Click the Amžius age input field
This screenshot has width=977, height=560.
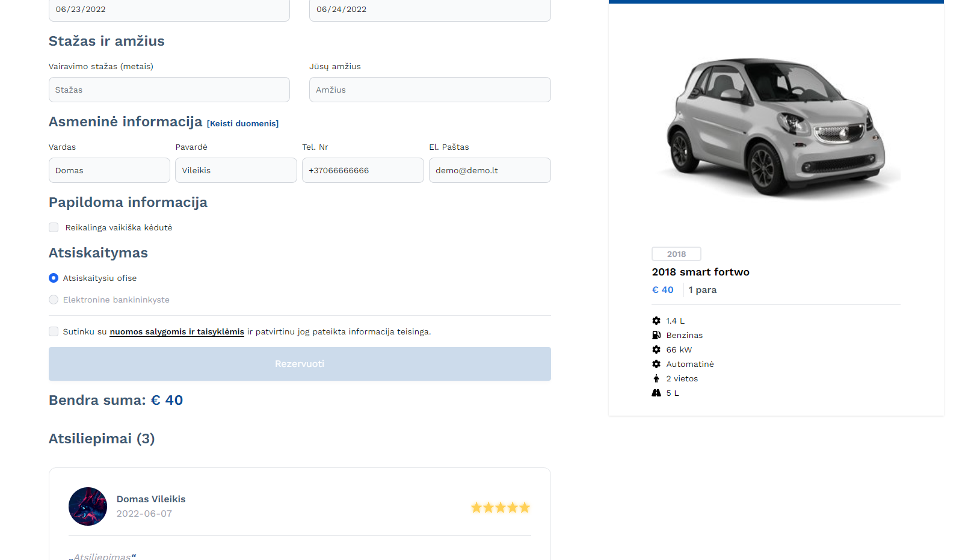[x=430, y=90]
